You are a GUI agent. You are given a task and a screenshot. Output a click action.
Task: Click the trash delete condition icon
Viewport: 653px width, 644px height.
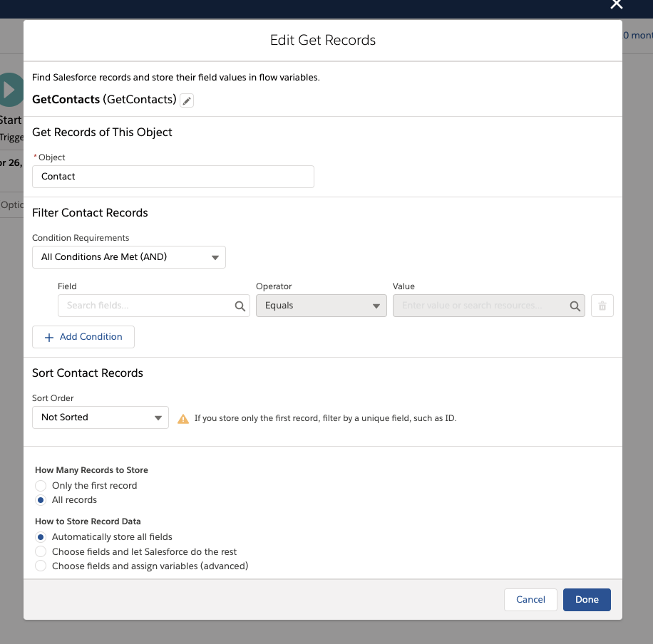pos(602,306)
